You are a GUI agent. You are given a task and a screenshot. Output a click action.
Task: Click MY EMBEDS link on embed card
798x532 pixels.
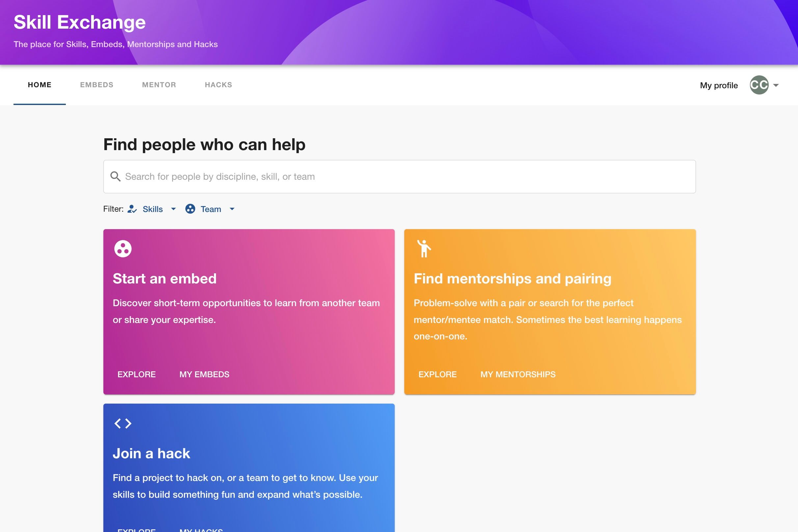[x=204, y=375]
